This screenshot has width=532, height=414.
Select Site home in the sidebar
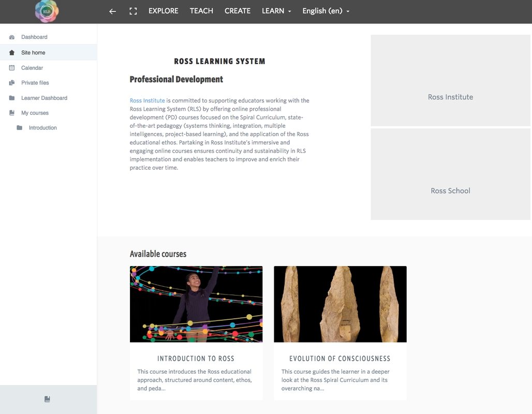point(49,53)
